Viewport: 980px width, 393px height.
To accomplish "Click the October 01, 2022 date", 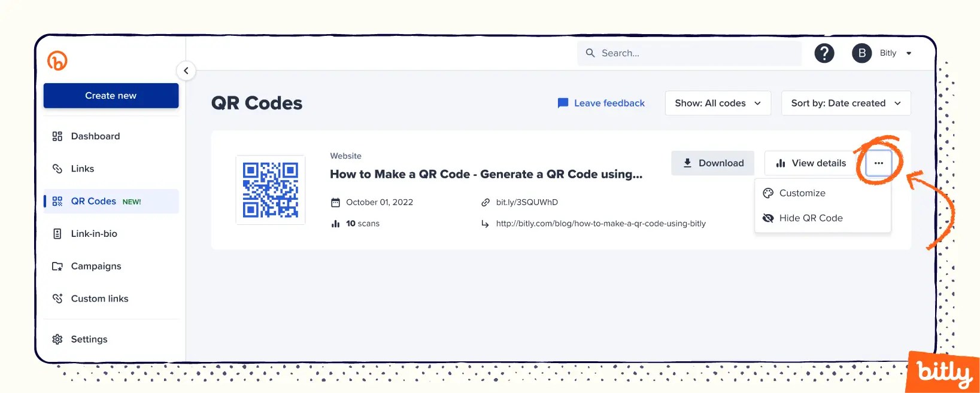I will pyautogui.click(x=380, y=202).
